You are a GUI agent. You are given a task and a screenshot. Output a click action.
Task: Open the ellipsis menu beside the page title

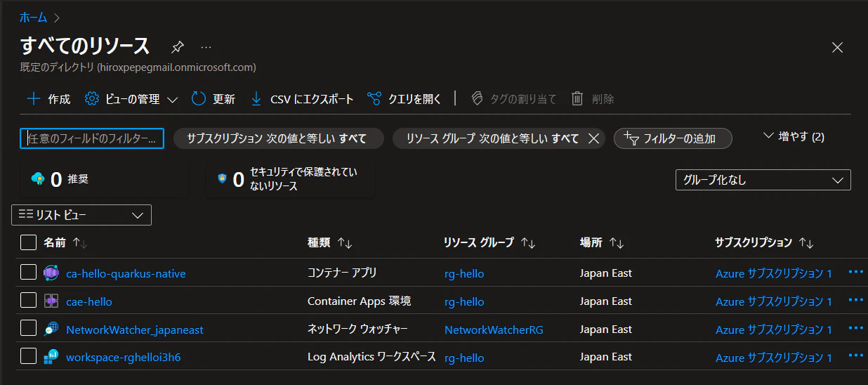tap(206, 47)
